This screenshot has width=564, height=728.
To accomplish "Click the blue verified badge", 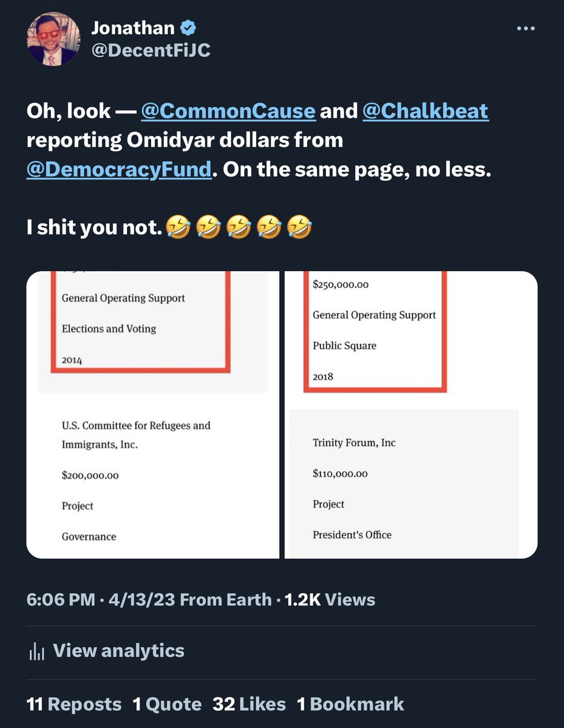I will tap(189, 28).
